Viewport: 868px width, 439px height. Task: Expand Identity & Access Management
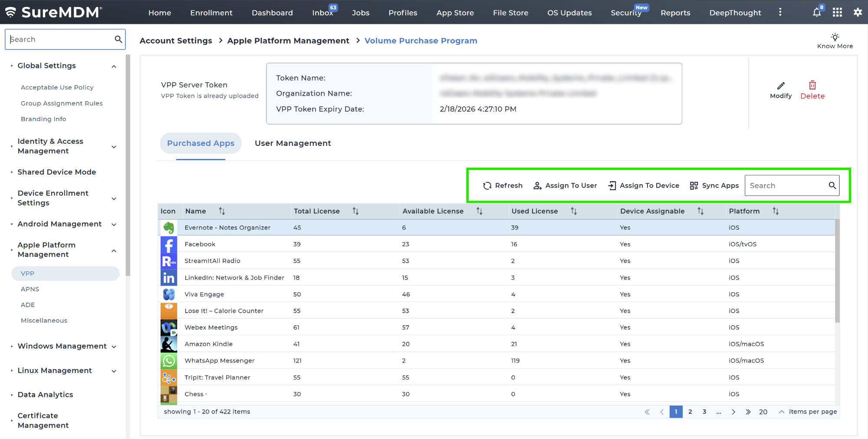click(x=114, y=147)
